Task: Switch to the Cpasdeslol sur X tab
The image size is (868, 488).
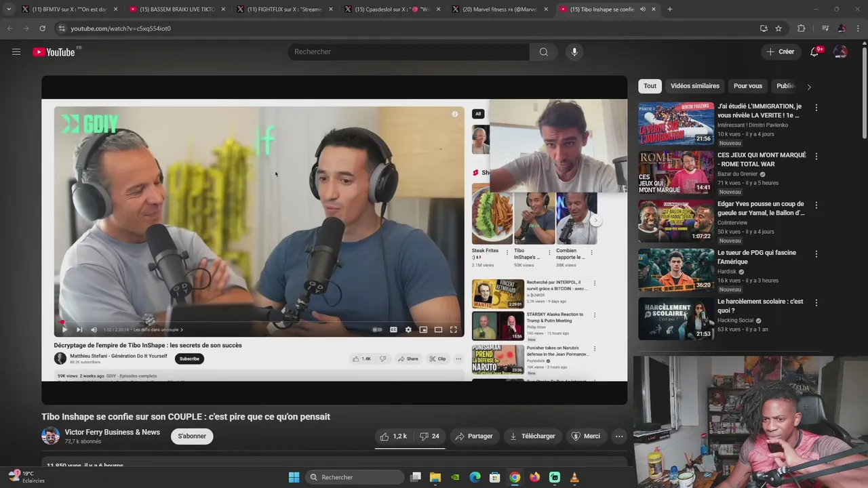Action: click(x=391, y=9)
